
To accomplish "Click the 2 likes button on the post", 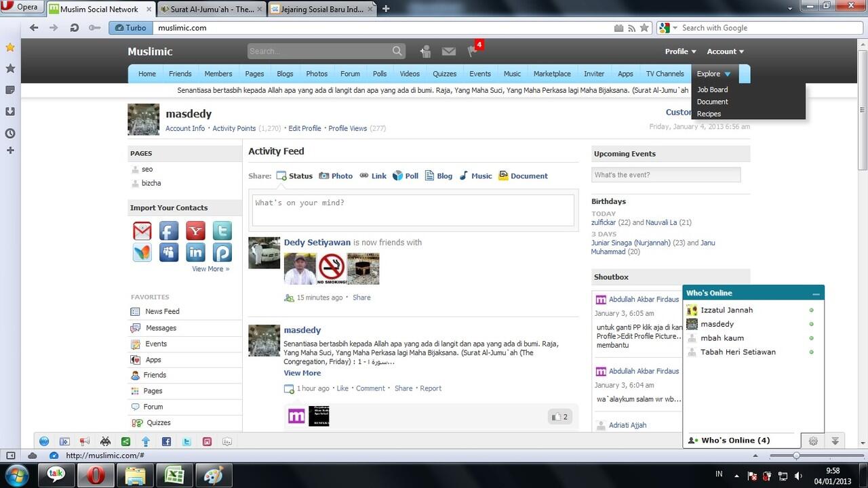I will tap(559, 417).
